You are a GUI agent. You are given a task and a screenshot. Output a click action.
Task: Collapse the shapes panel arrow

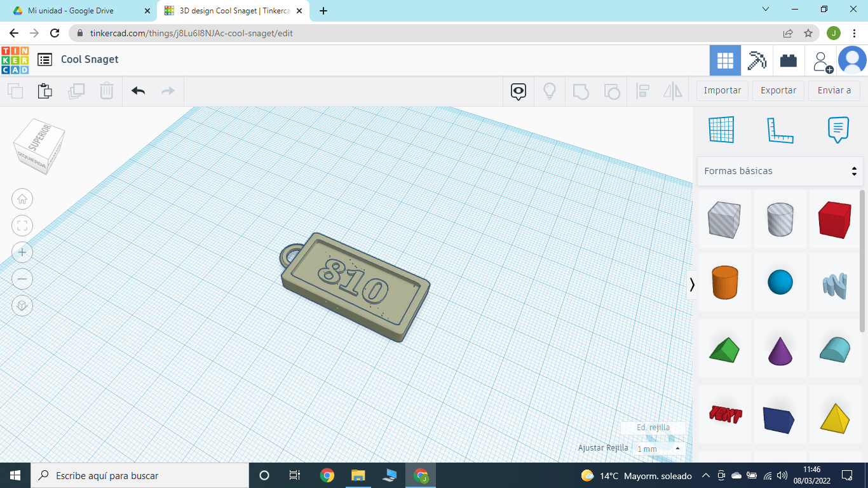pos(692,285)
